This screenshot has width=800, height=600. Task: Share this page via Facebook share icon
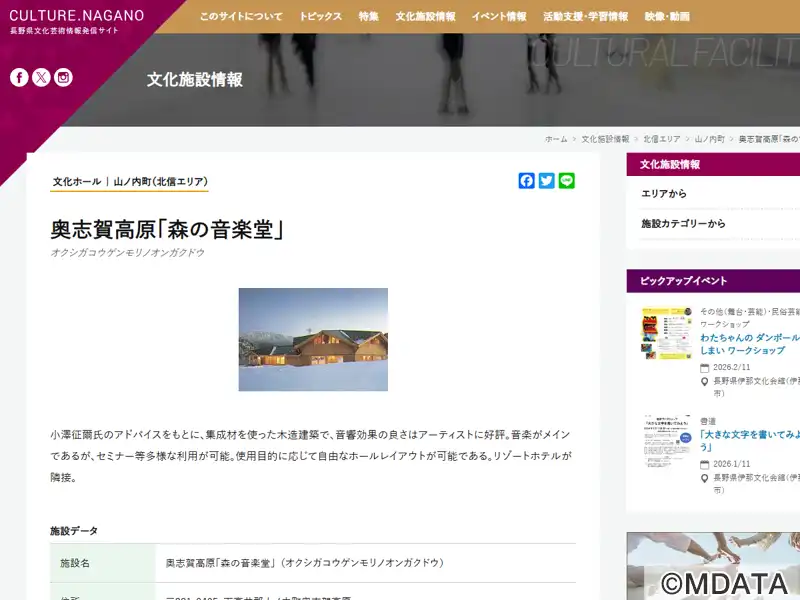click(x=527, y=181)
